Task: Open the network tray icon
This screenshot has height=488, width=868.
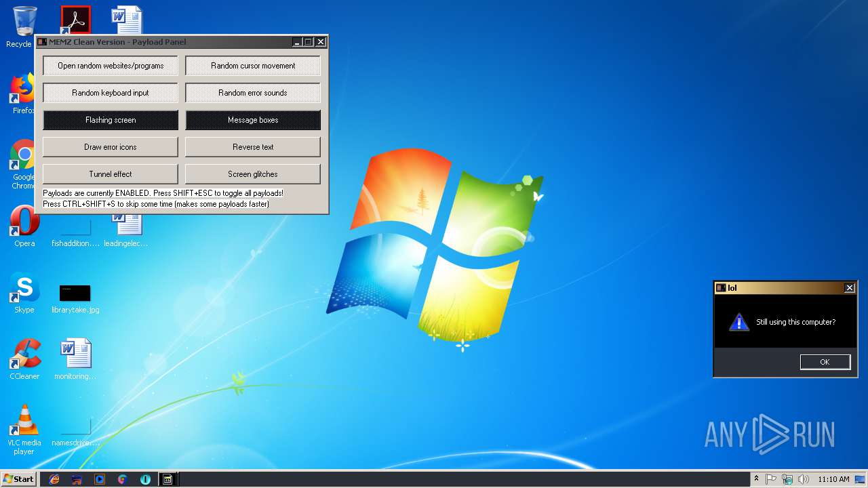Action: 787,479
